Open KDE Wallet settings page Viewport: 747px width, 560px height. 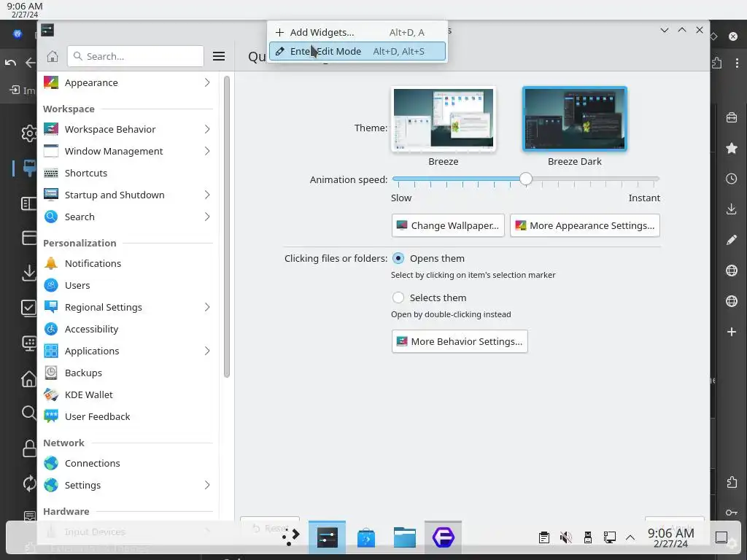pyautogui.click(x=128, y=394)
